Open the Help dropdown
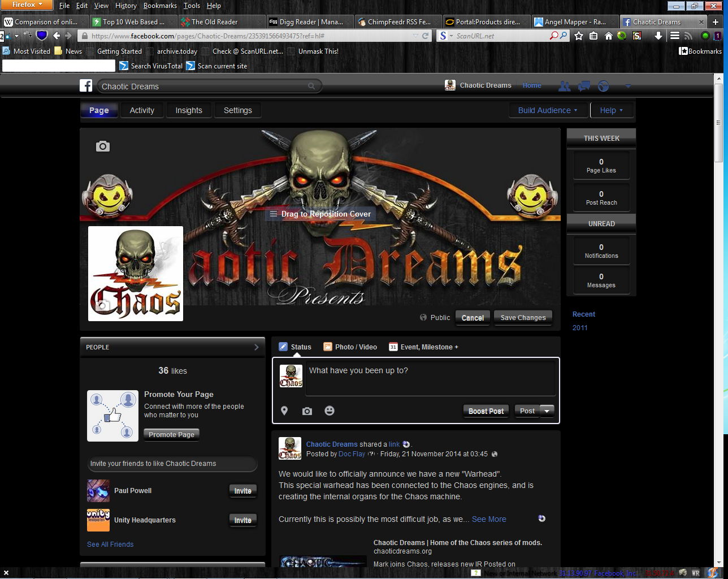Viewport: 728px width, 579px height. [612, 110]
